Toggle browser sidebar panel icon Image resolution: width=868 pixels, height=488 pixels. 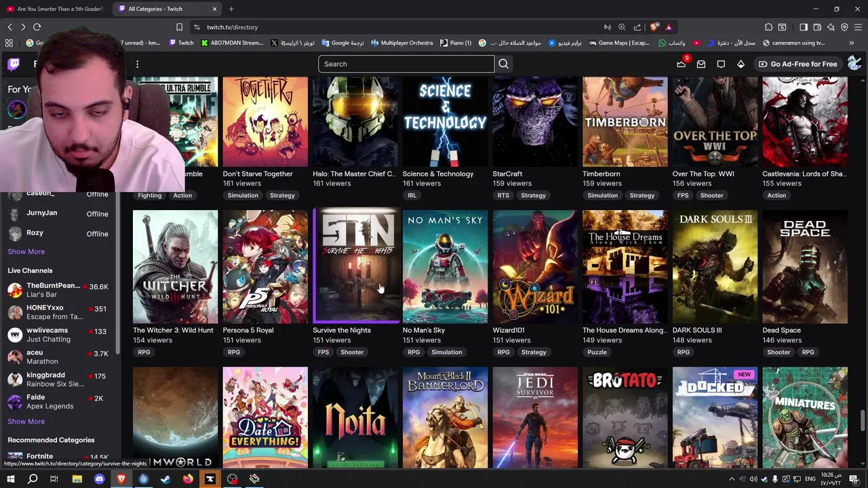click(804, 27)
